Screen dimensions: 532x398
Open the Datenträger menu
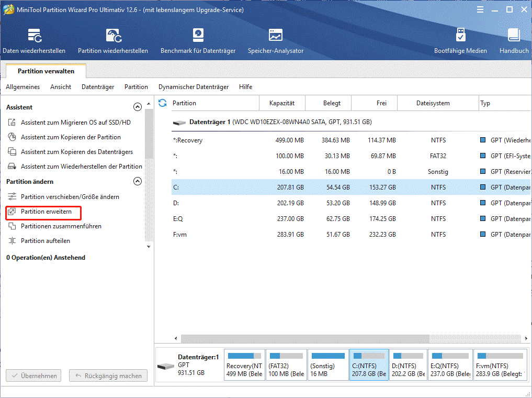98,87
